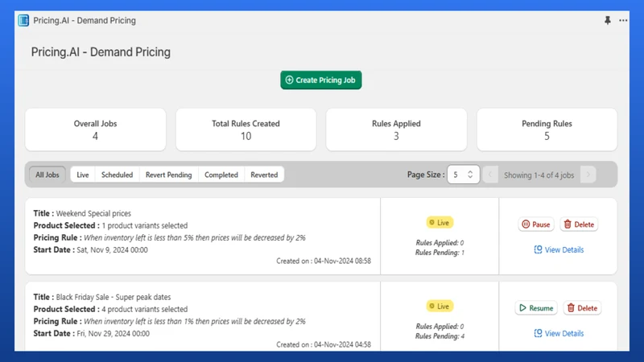Image resolution: width=644 pixels, height=362 pixels.
Task: Click '1 product variants selected' text
Action: (145, 226)
